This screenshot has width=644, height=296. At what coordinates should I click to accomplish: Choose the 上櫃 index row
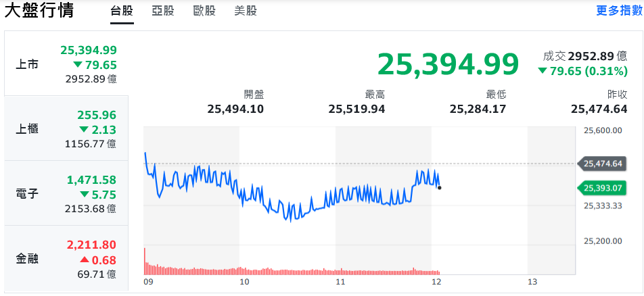[x=66, y=128]
